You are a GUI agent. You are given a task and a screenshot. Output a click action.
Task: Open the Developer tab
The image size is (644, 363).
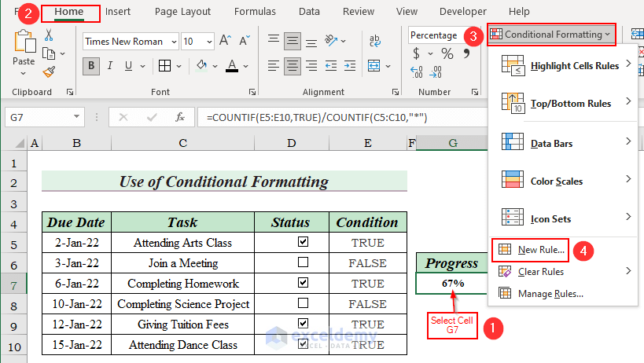(x=463, y=12)
